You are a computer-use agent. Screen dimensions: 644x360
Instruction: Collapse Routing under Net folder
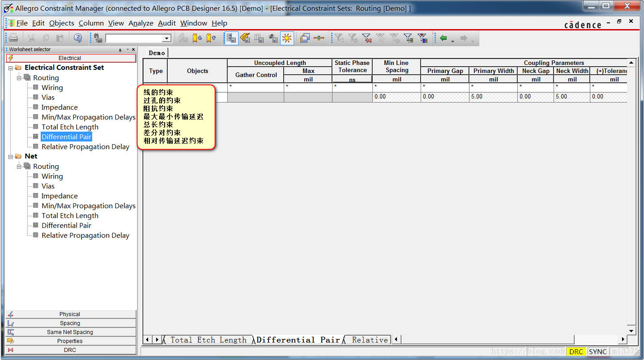[19, 167]
